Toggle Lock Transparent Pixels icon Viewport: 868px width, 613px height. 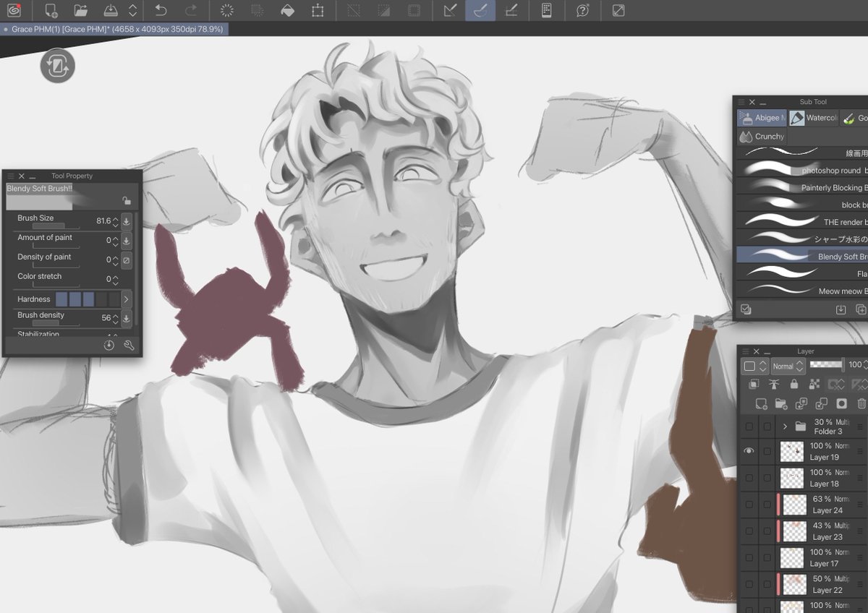click(x=814, y=385)
